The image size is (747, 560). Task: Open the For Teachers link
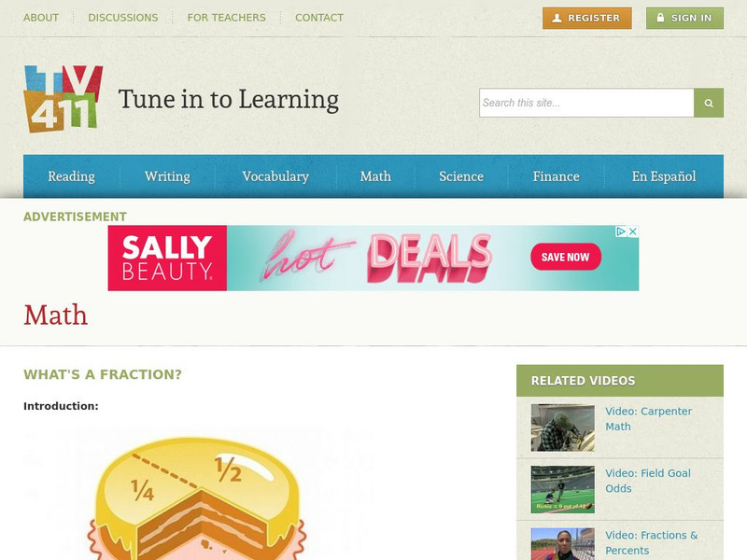(226, 18)
